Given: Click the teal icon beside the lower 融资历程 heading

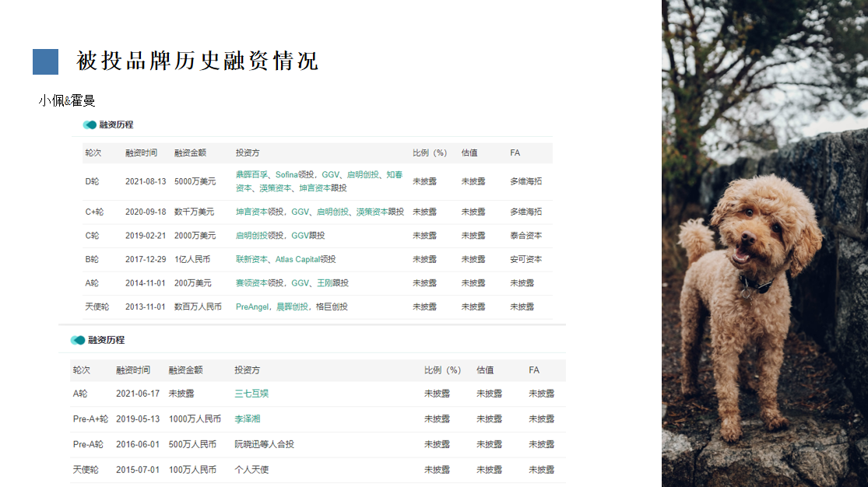Looking at the screenshot, I should point(78,340).
